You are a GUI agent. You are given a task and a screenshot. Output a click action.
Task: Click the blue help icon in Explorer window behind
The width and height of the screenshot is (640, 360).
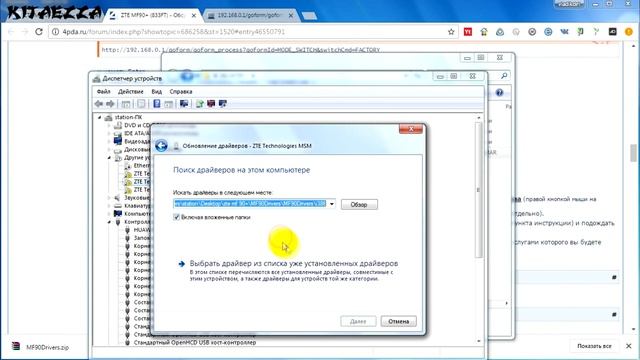(499, 92)
